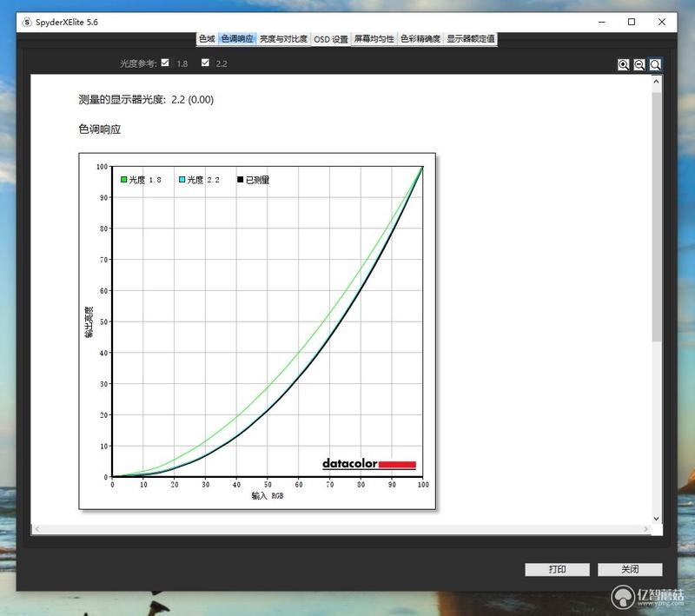Switch to the 屏幕均匀性 tab
695x616 pixels.
pyautogui.click(x=374, y=39)
